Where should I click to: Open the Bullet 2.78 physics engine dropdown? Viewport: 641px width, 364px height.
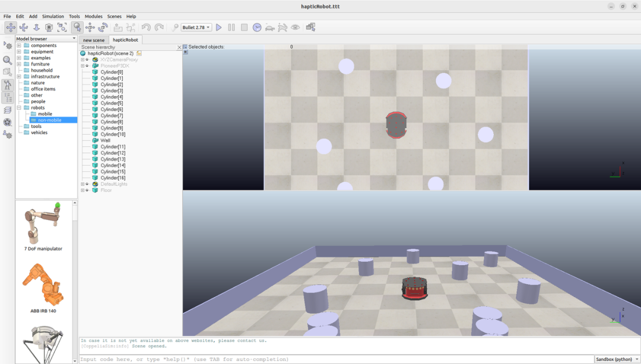click(x=196, y=27)
